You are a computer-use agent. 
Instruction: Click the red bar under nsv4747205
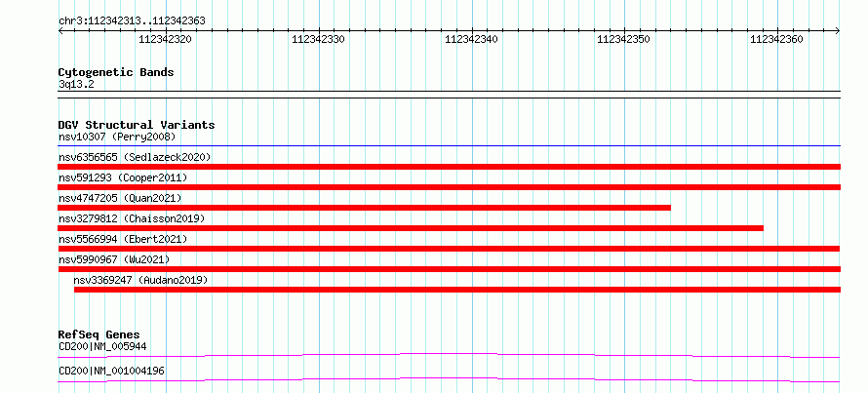[365, 208]
